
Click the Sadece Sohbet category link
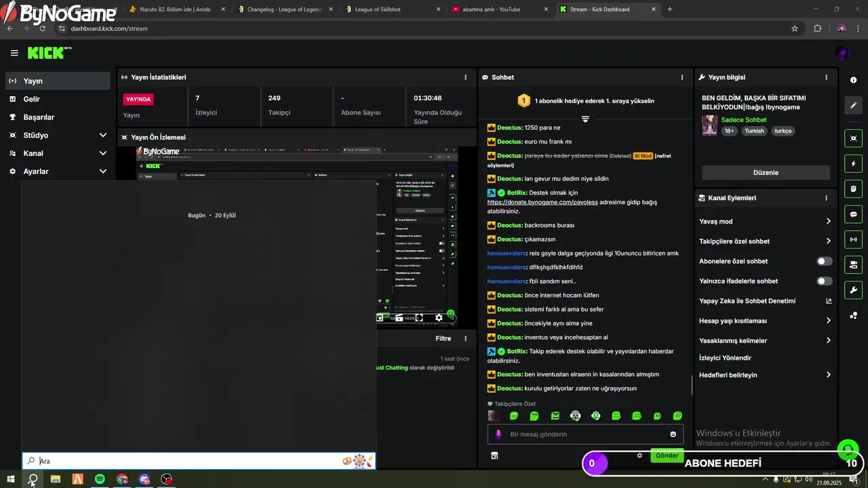[744, 120]
